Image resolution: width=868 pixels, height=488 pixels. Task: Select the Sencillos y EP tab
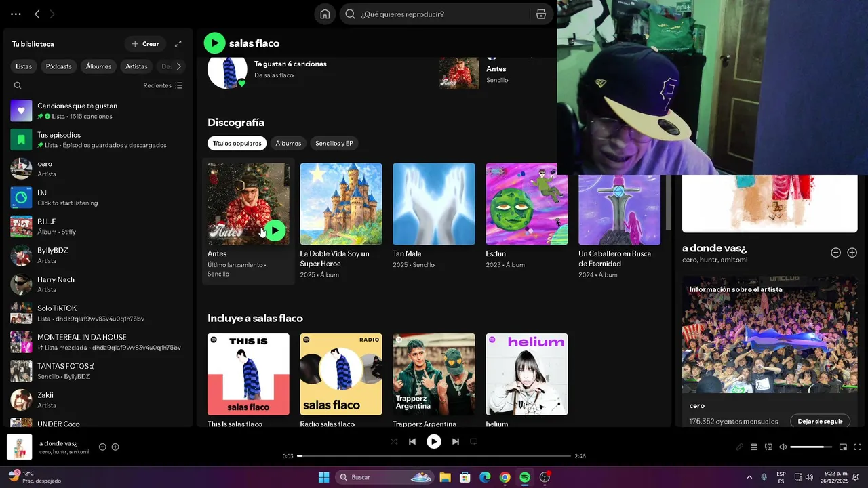click(334, 143)
